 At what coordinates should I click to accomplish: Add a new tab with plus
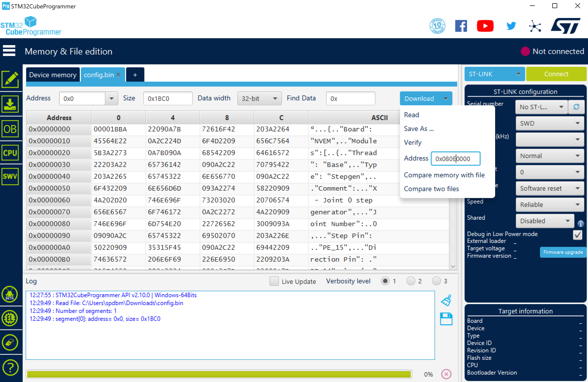135,75
